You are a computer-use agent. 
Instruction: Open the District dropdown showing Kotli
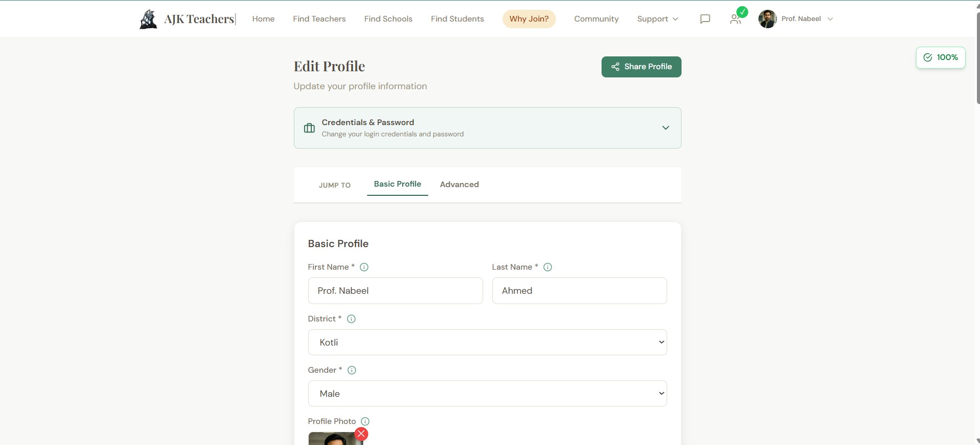coord(487,342)
